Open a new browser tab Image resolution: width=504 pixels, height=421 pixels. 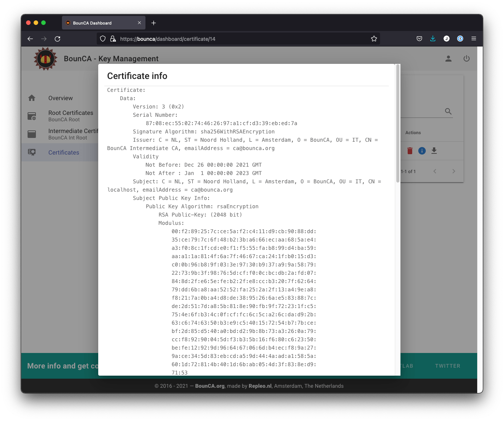pos(154,23)
